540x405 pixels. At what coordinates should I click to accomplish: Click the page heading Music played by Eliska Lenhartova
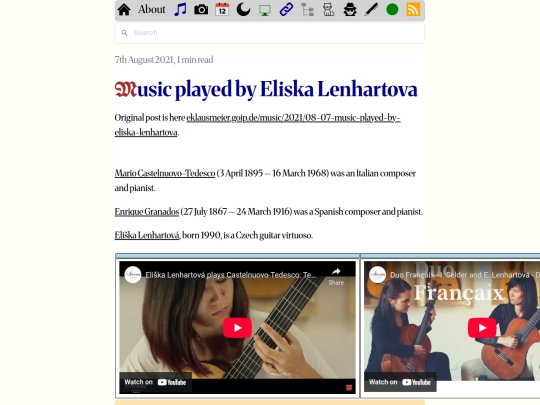click(266, 89)
